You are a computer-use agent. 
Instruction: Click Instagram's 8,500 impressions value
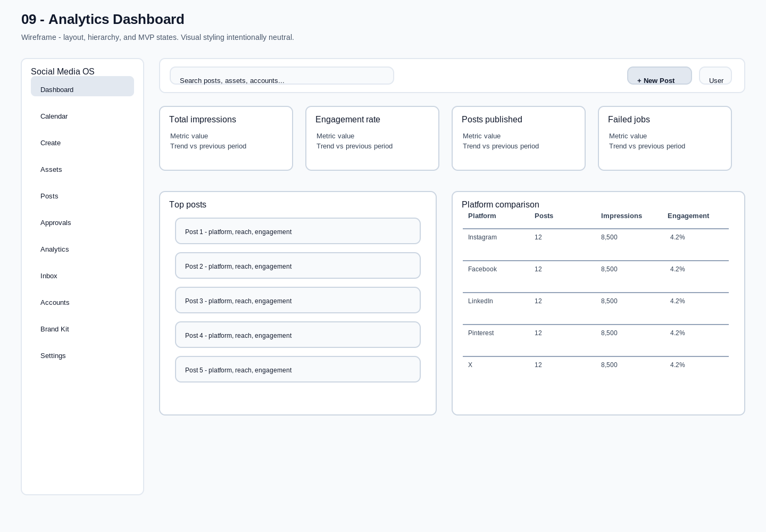609,237
